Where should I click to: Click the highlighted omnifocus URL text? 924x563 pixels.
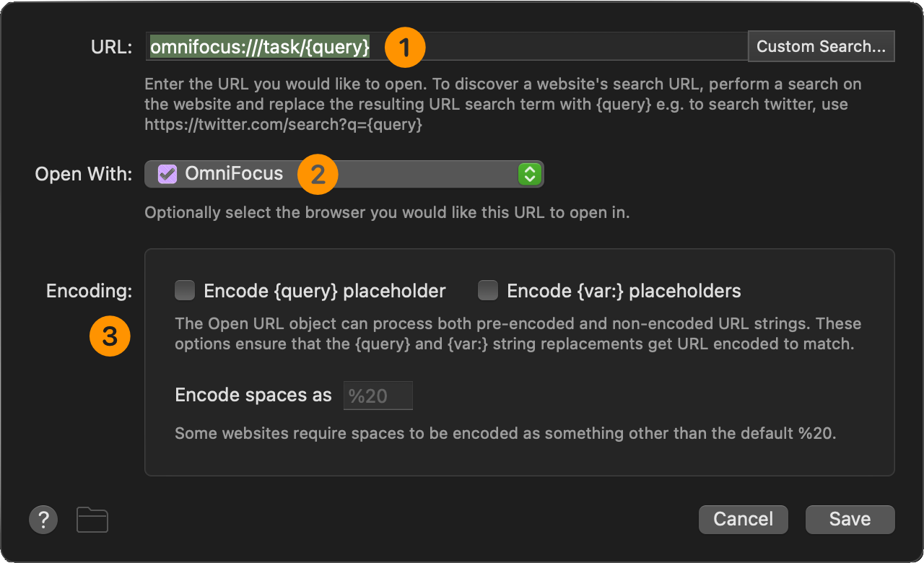tap(260, 47)
